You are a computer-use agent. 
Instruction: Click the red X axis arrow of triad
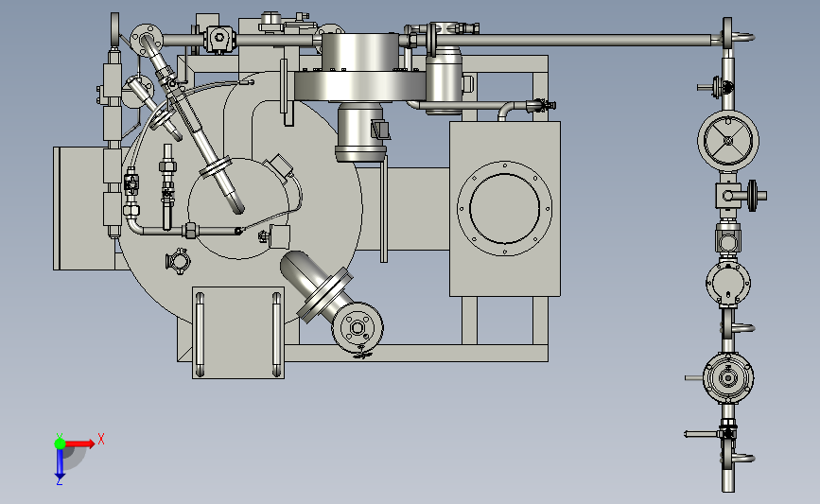[x=80, y=443]
